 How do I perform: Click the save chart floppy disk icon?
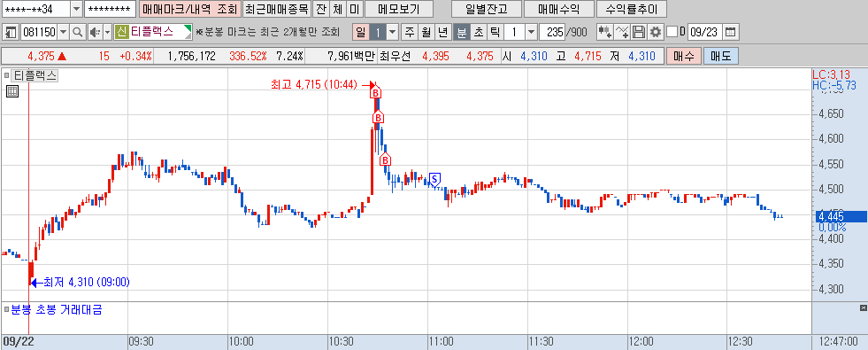tap(639, 32)
